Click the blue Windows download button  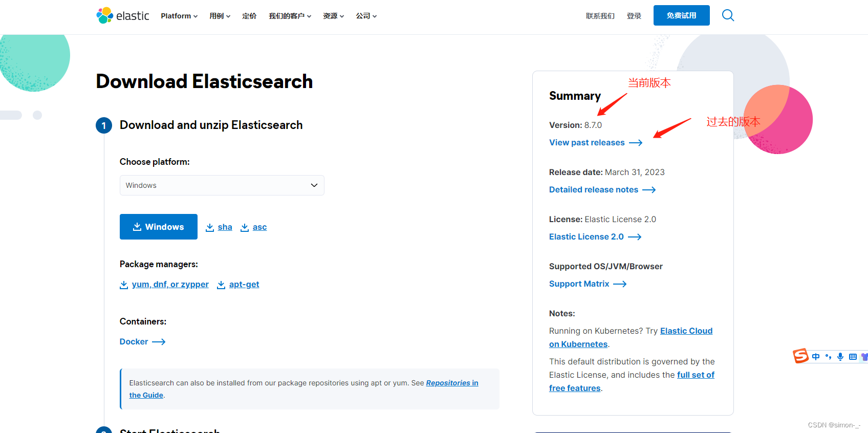point(159,227)
